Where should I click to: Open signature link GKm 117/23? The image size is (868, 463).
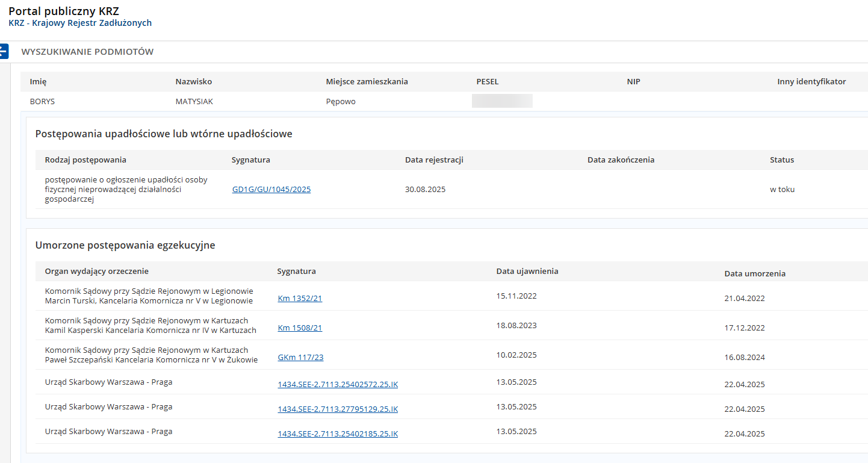click(x=300, y=357)
